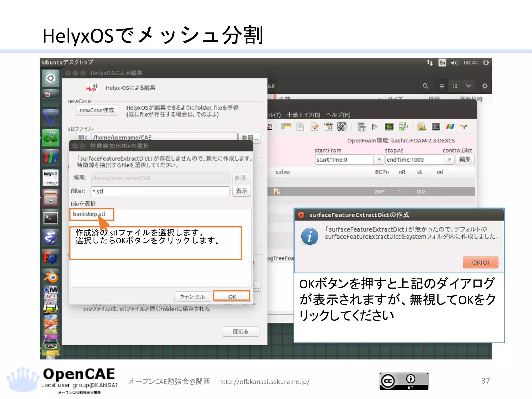Click the yellow set-square measure icon in TreeFoam
This screenshot has height=399, width=532.
(x=422, y=127)
